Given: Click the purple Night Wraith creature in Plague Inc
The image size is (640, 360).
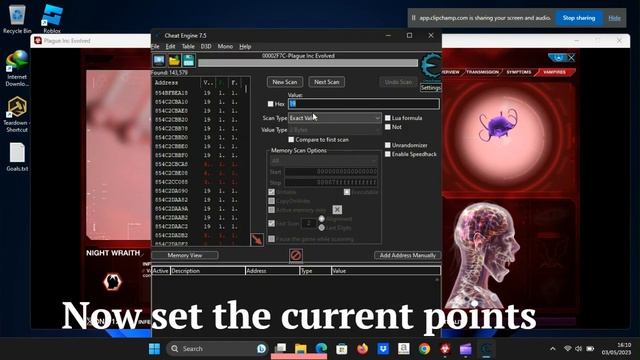Looking at the screenshot, I should click(498, 124).
